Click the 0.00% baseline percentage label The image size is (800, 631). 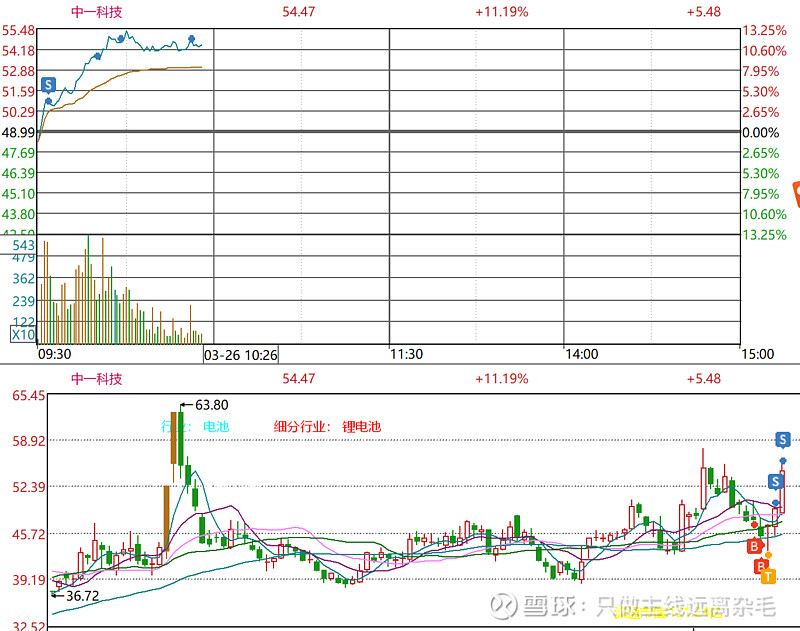[x=760, y=133]
